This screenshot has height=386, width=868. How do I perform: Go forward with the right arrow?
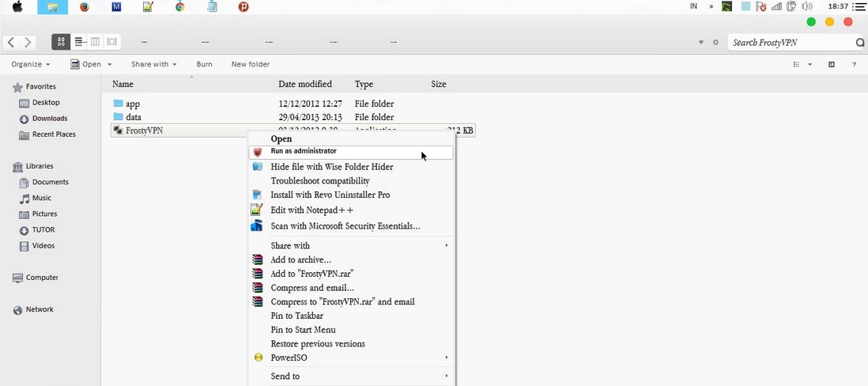tap(27, 42)
